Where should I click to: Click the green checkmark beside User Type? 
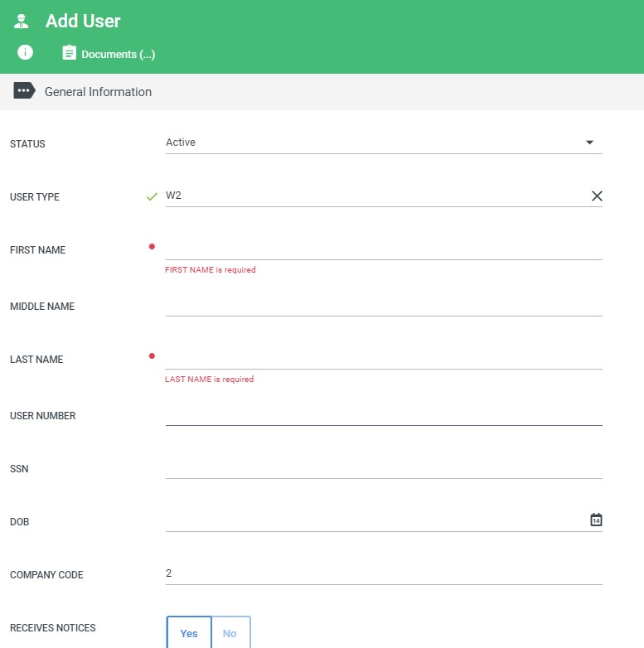pyautogui.click(x=152, y=197)
